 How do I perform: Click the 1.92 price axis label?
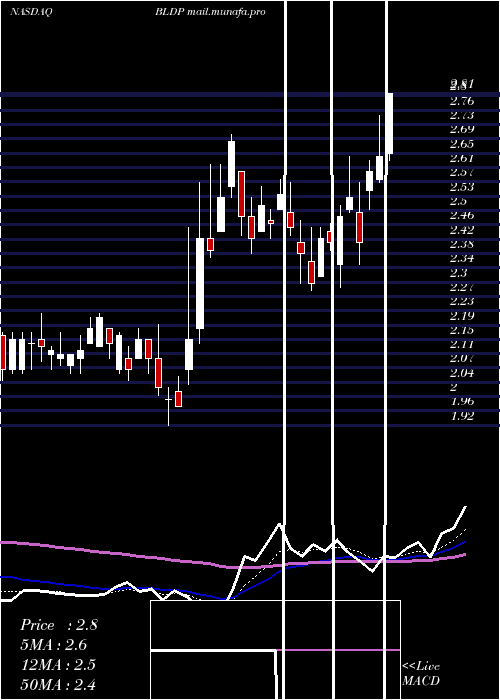pyautogui.click(x=462, y=416)
